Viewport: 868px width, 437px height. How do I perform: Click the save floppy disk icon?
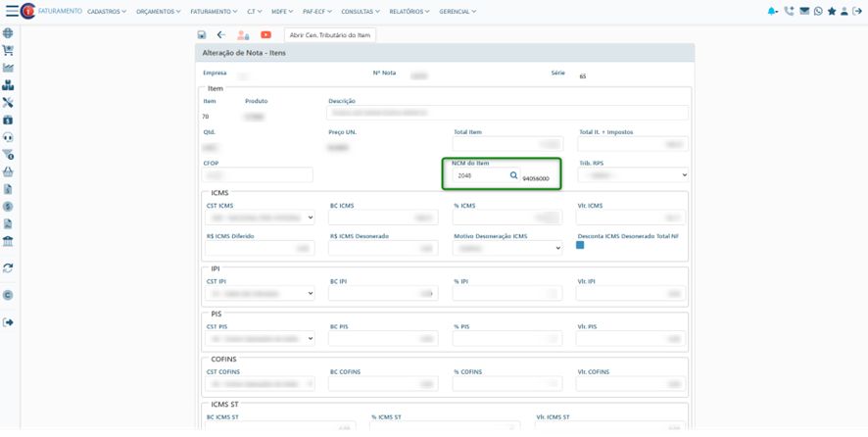(202, 34)
